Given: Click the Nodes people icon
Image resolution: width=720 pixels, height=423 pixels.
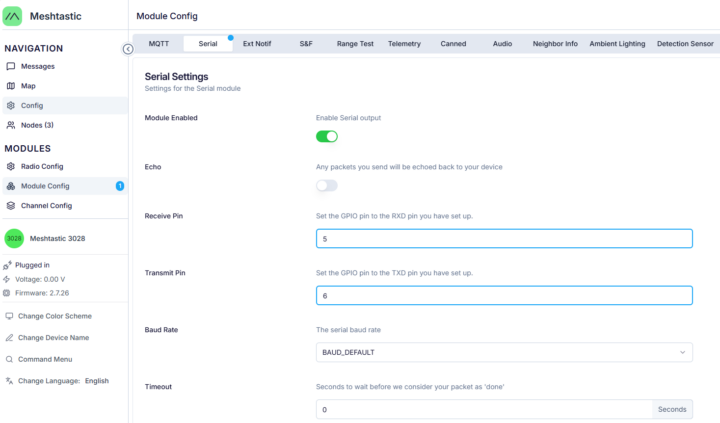Looking at the screenshot, I should coord(11,125).
